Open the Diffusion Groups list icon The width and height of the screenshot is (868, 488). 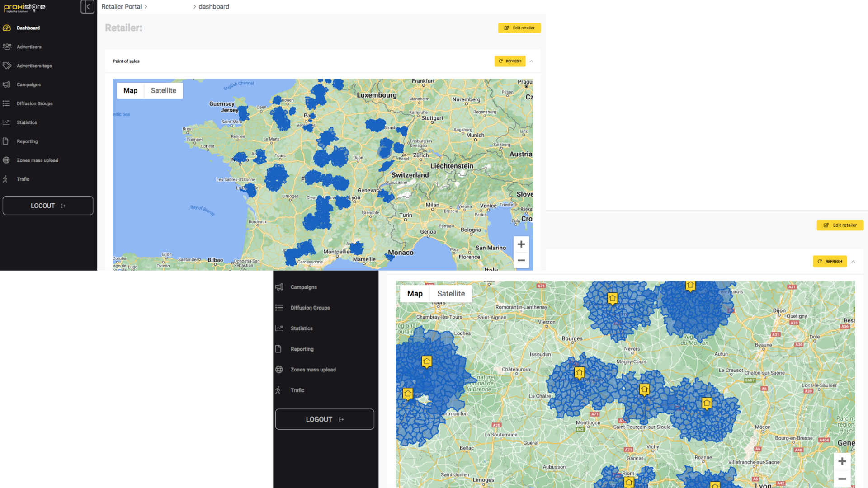pos(7,103)
